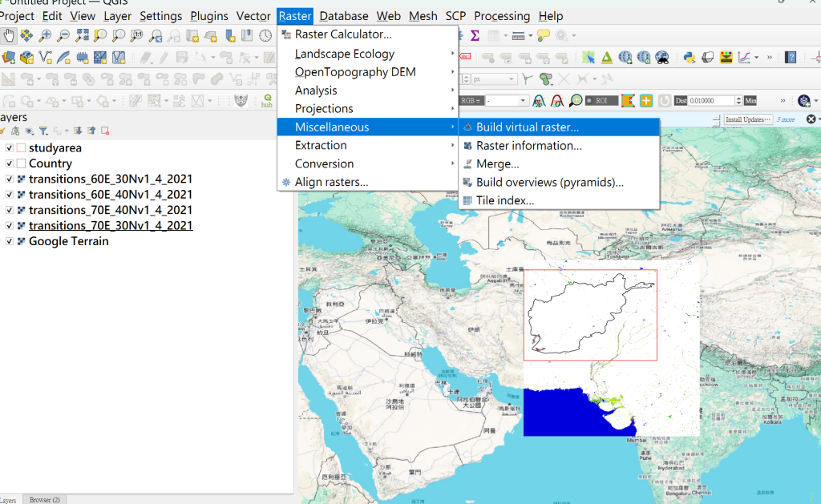
Task: Click the SCP activate ROI pointer plus icon
Action: point(646,100)
